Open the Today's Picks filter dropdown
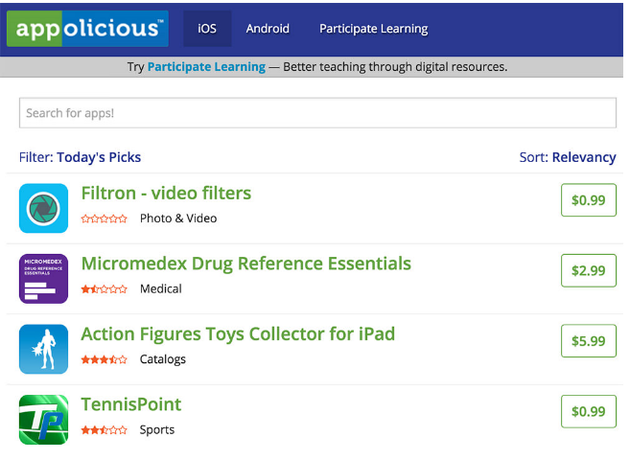 99,157
